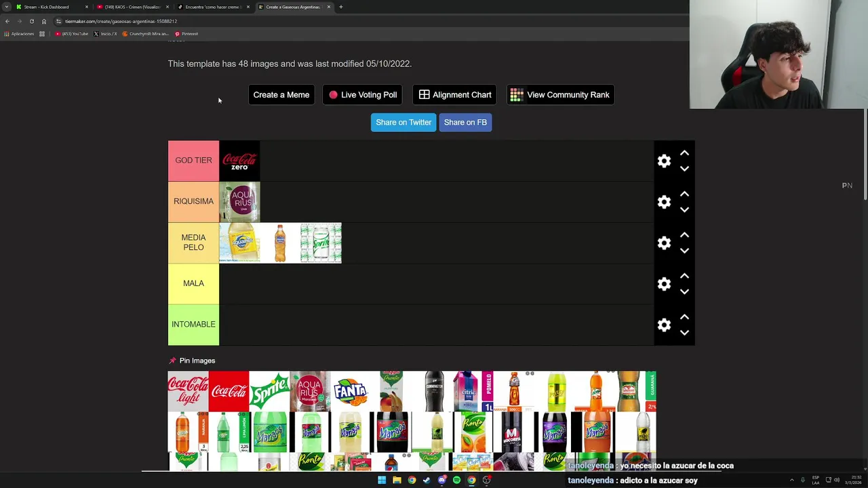Image resolution: width=868 pixels, height=488 pixels.
Task: Select the INTOMABLE tier label
Action: (193, 325)
